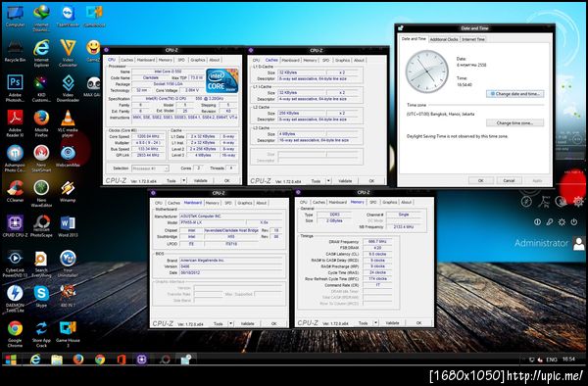Viewport: 588px width, 386px height.
Task: Open Mozilla Firefox desktop shortcut
Action: coord(41,122)
